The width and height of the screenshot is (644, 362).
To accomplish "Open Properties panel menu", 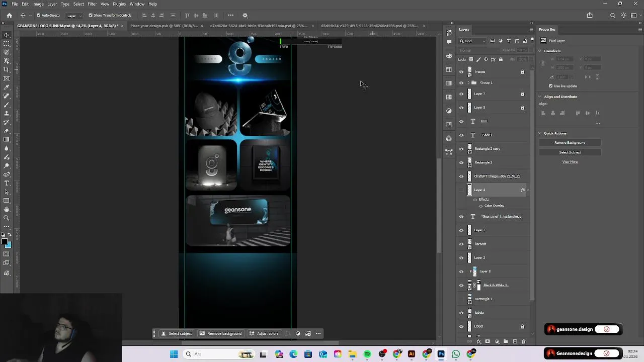I will 640,30.
